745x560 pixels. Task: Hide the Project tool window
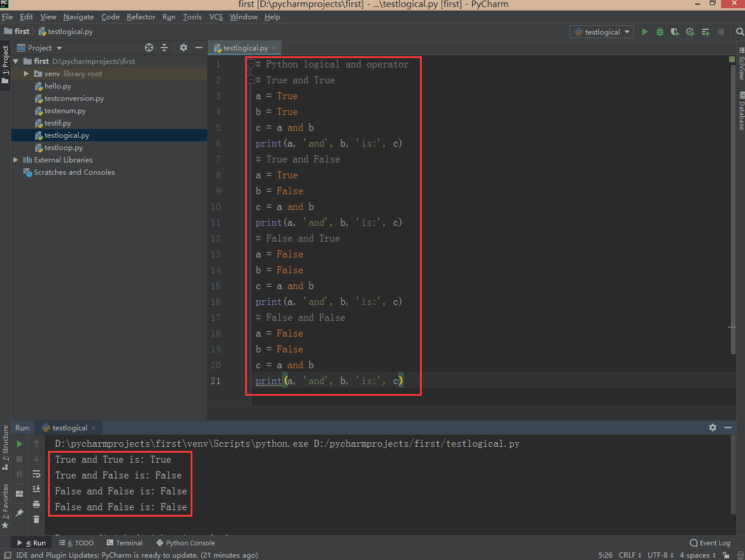[199, 47]
